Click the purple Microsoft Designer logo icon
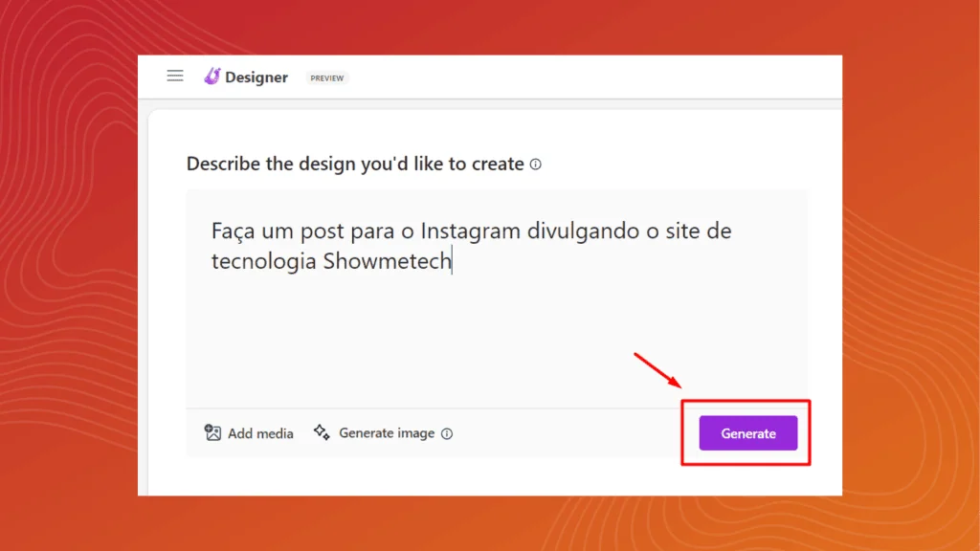 (x=212, y=77)
